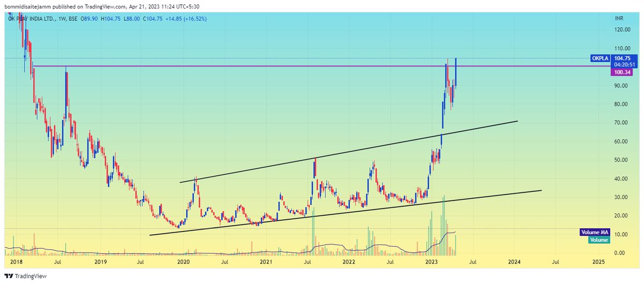644x284 pixels.
Task: Select the purple horizontal line at 100.34
Action: click(x=322, y=66)
